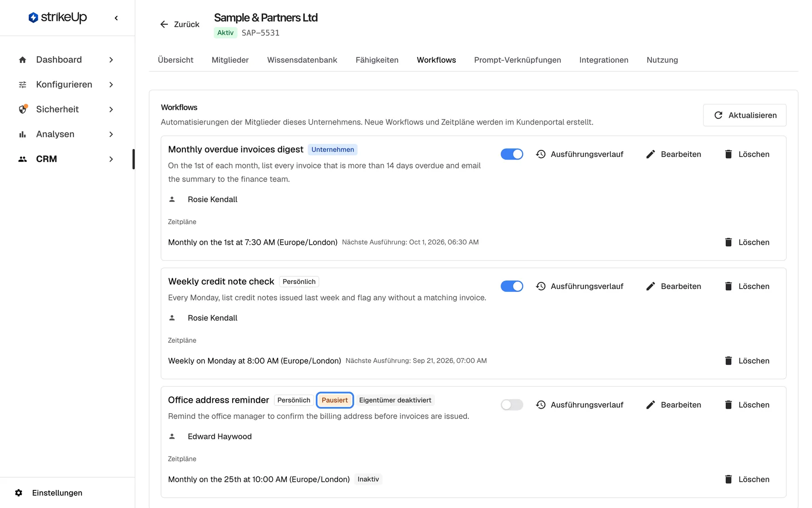Click the Einstellungen gear icon
812x508 pixels.
coord(18,493)
